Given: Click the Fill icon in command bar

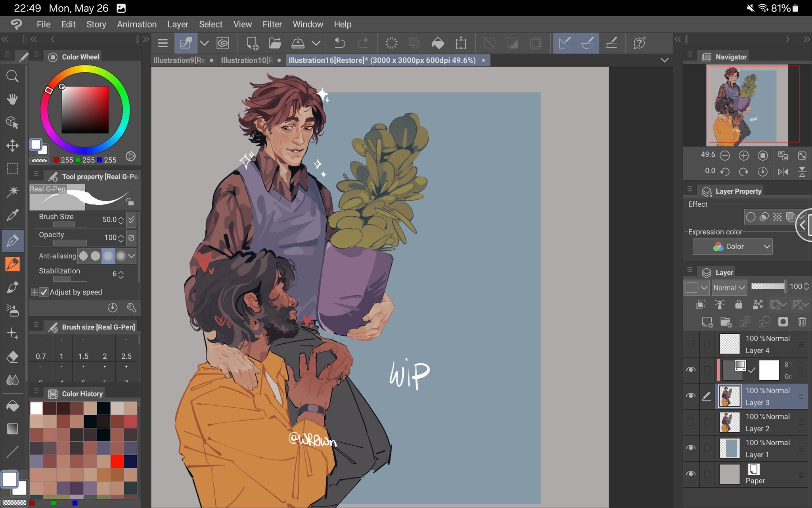Looking at the screenshot, I should point(438,43).
